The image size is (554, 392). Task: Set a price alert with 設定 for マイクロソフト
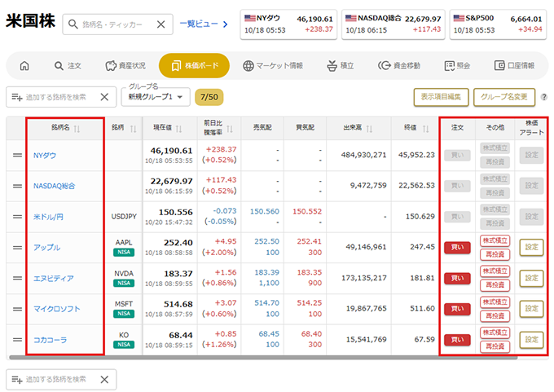coord(531,309)
